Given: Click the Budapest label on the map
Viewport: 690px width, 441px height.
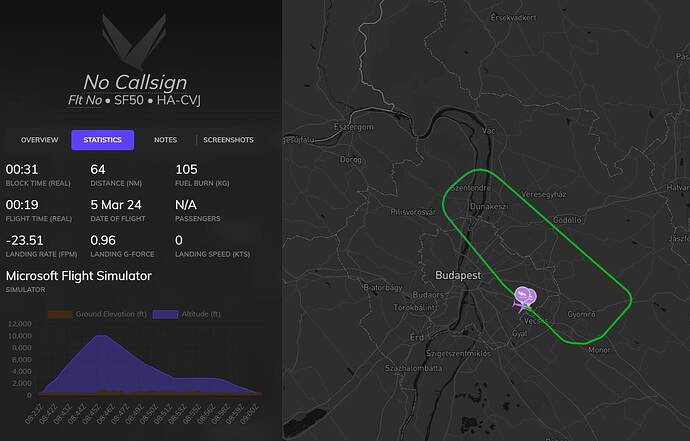Looking at the screenshot, I should pos(458,276).
